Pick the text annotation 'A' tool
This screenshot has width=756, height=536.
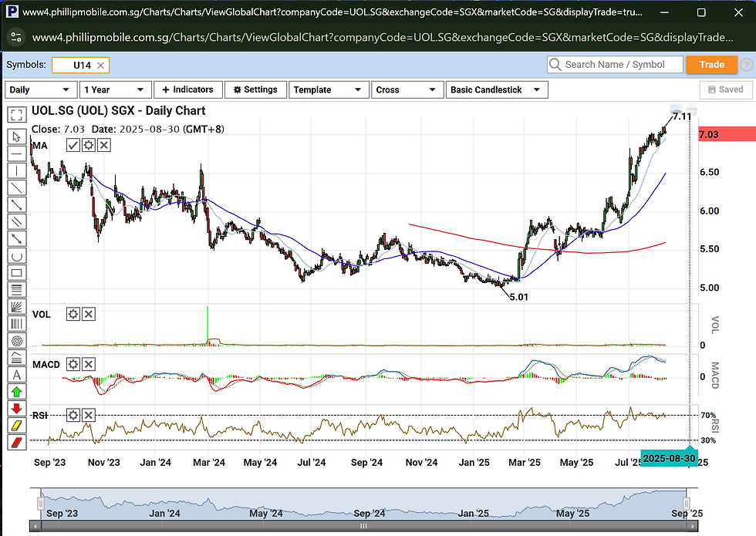coord(16,375)
